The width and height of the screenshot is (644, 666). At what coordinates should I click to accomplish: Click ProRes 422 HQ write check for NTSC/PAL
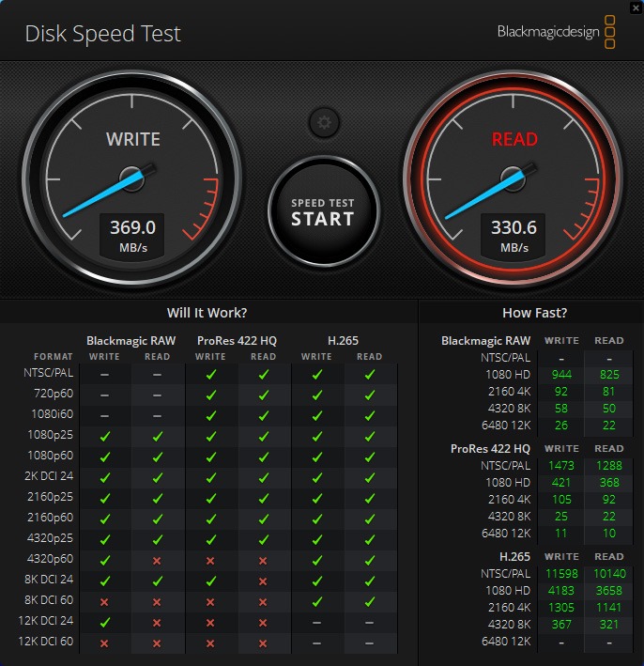(211, 375)
